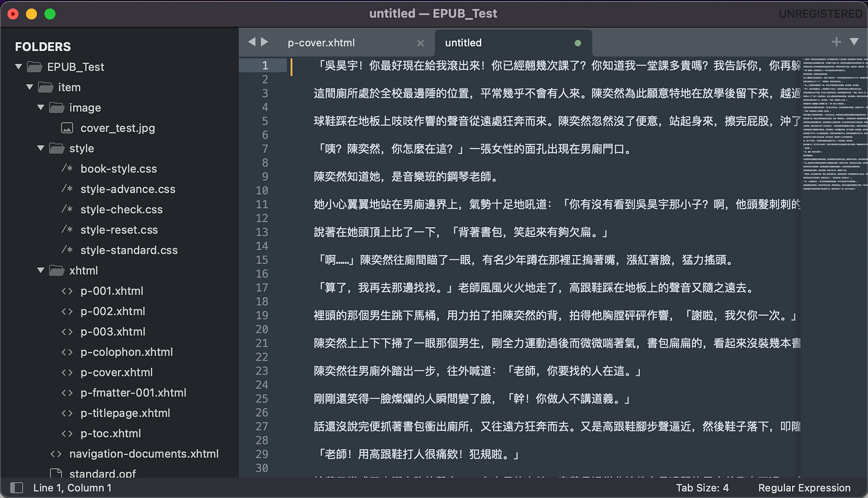Close the p-cover.xhtml tab

click(x=420, y=43)
